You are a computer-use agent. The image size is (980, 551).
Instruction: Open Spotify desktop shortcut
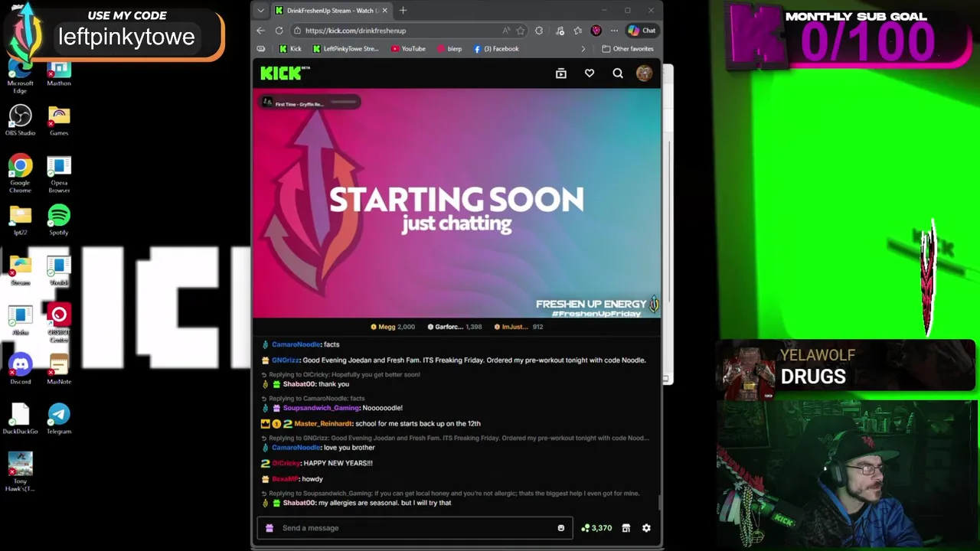pos(59,220)
